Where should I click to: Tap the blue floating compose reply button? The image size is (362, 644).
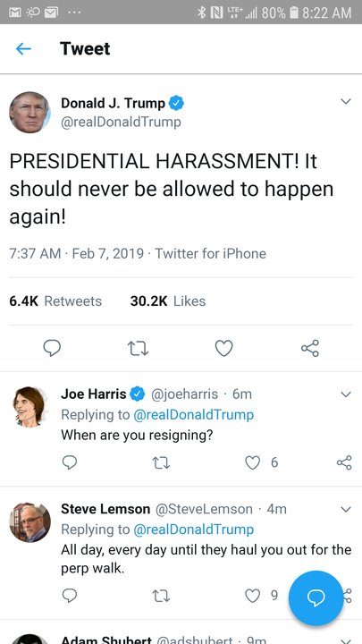pyautogui.click(x=316, y=597)
